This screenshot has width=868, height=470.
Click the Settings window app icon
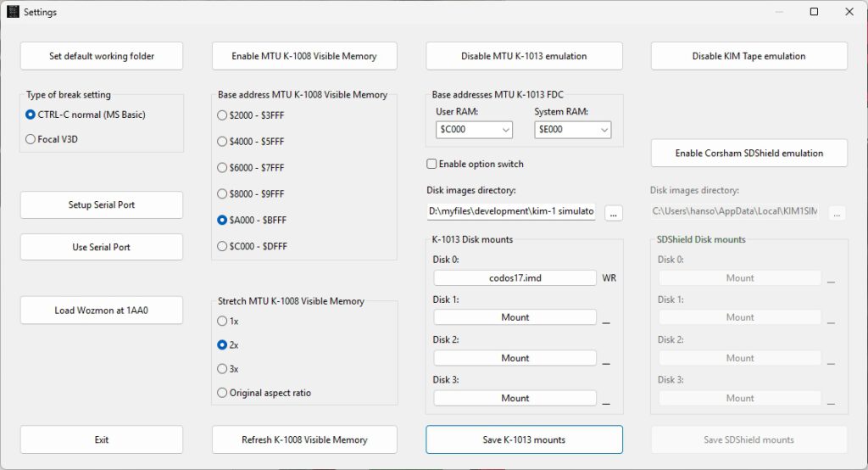point(13,12)
